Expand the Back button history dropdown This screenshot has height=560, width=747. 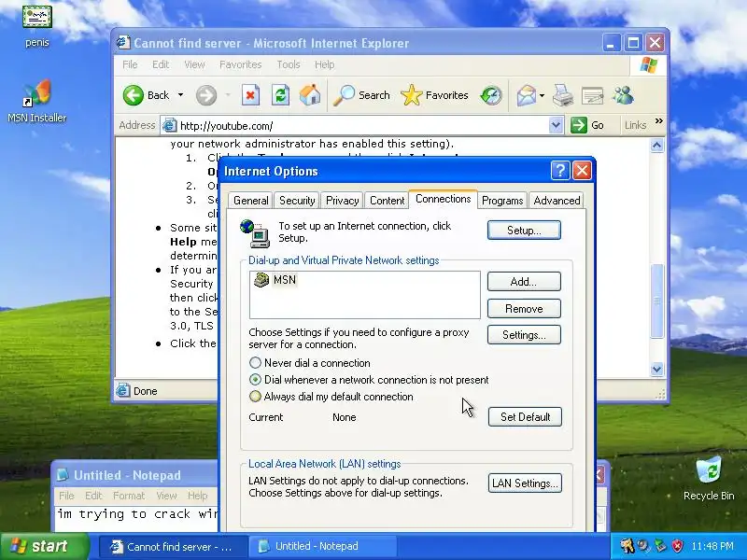180,95
